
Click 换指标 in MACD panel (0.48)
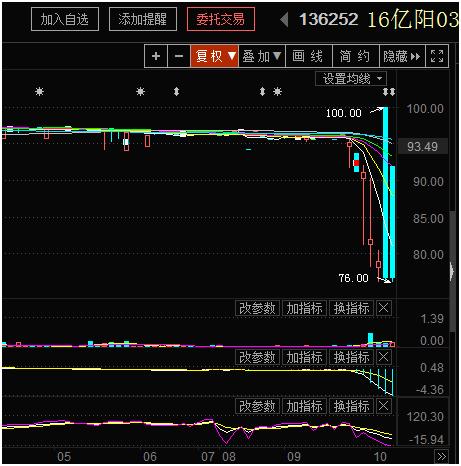pos(352,357)
